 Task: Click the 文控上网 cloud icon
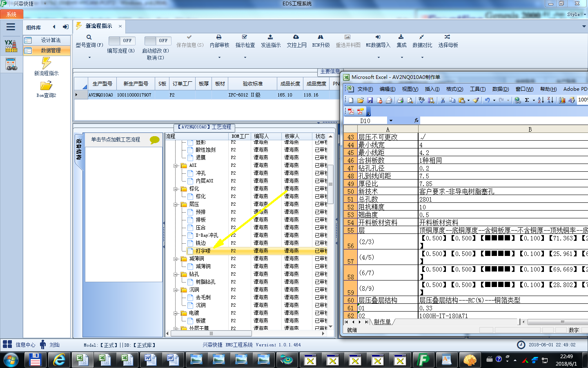[x=296, y=37]
